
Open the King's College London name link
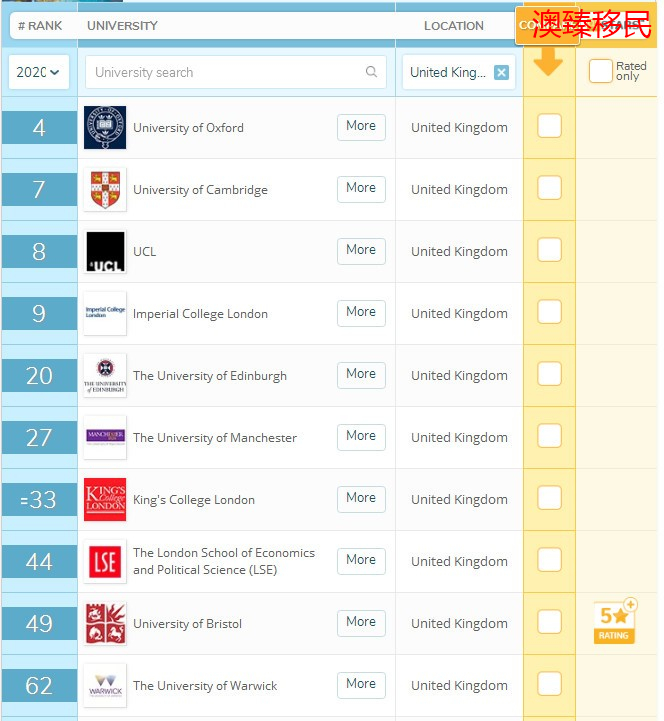click(194, 500)
